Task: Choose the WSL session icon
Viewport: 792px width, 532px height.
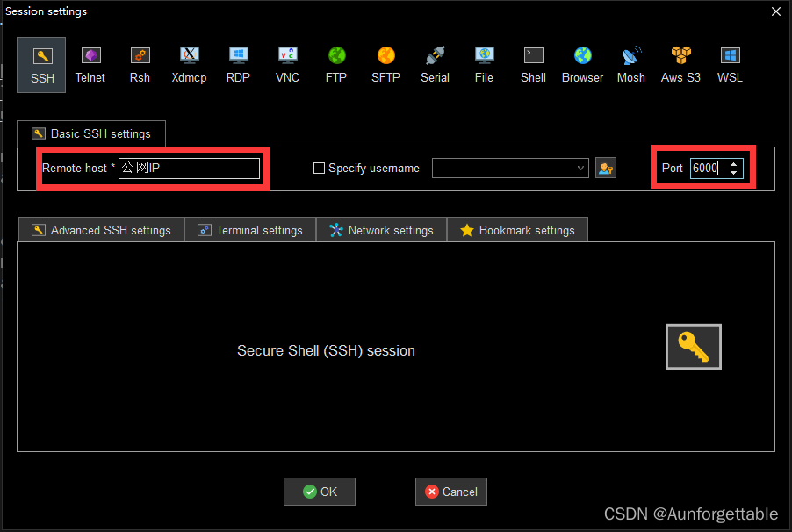Action: coord(730,65)
